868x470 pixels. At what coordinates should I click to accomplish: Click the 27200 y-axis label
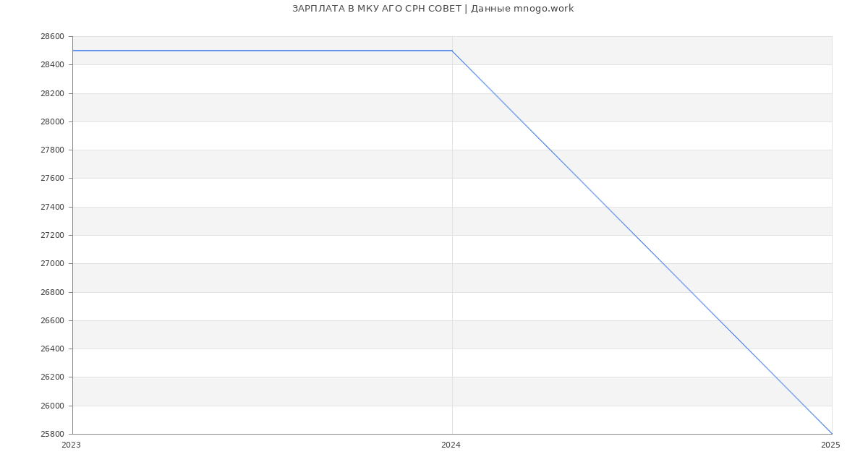click(52, 236)
